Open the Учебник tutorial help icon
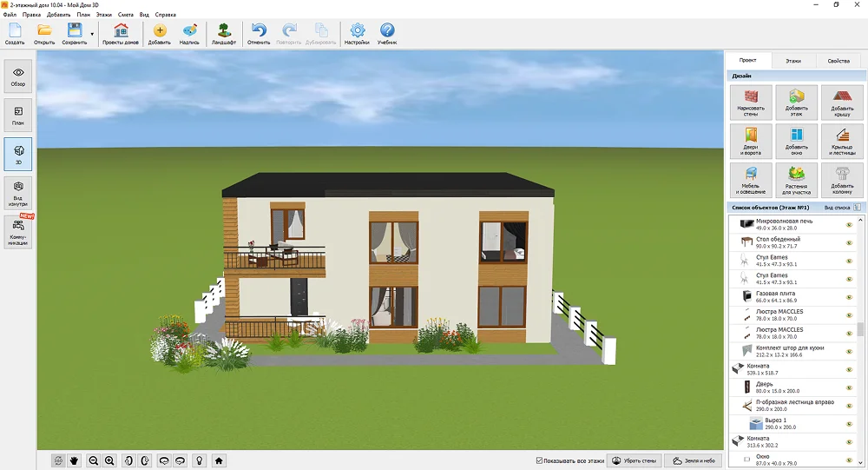Screen dimensions: 868x470 (x=387, y=34)
